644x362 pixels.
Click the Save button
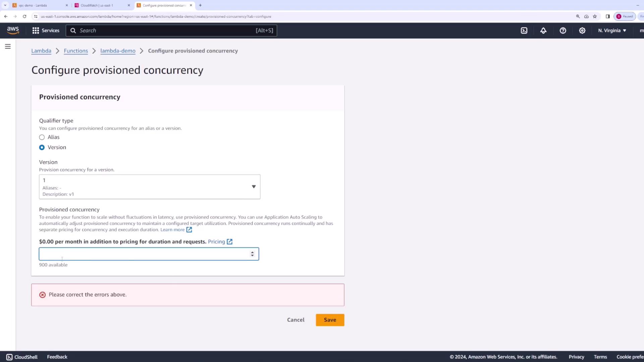coord(330,320)
